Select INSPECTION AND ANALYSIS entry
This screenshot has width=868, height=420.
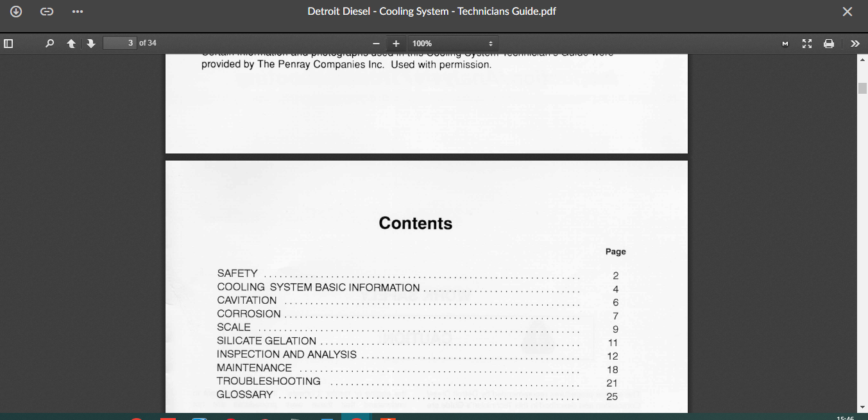[287, 354]
